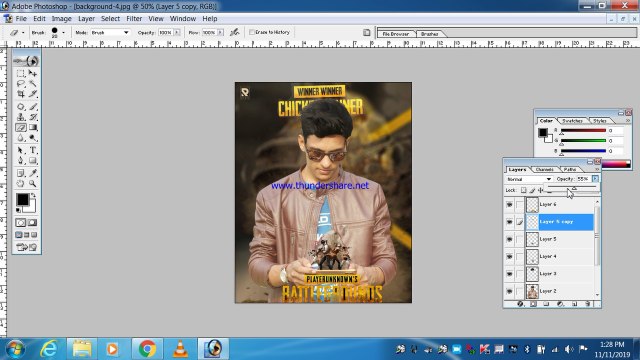The width and height of the screenshot is (640, 360).
Task: Select the Path Selection tool
Action: tap(20, 150)
